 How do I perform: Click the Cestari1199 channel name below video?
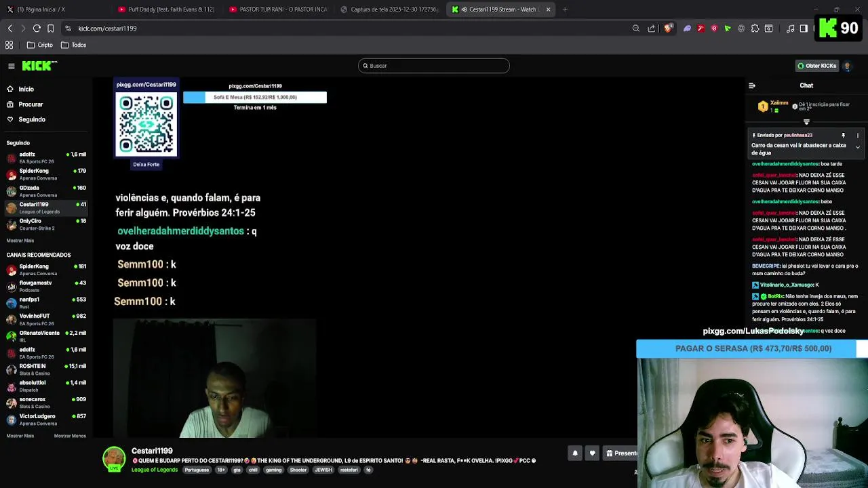[x=152, y=451]
